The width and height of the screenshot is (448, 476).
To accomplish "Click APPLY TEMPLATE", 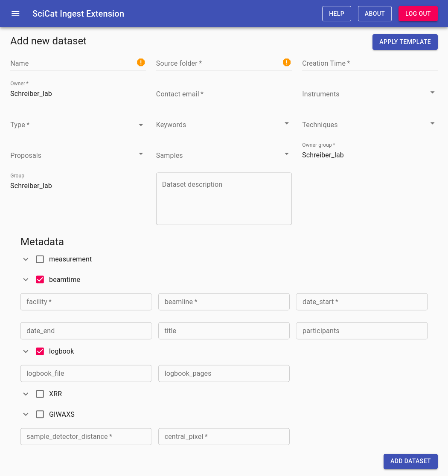I will click(404, 42).
